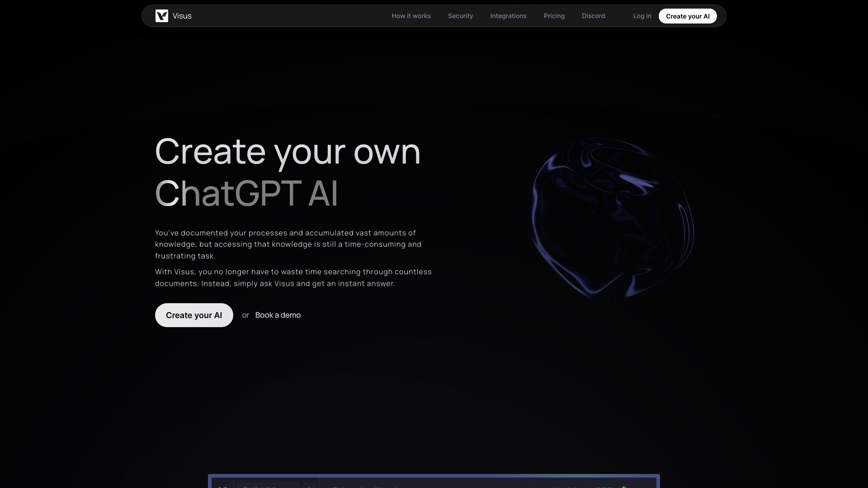Click the Visus icon in the app preview sidebar
Image resolution: width=868 pixels, height=488 pixels.
(222, 487)
